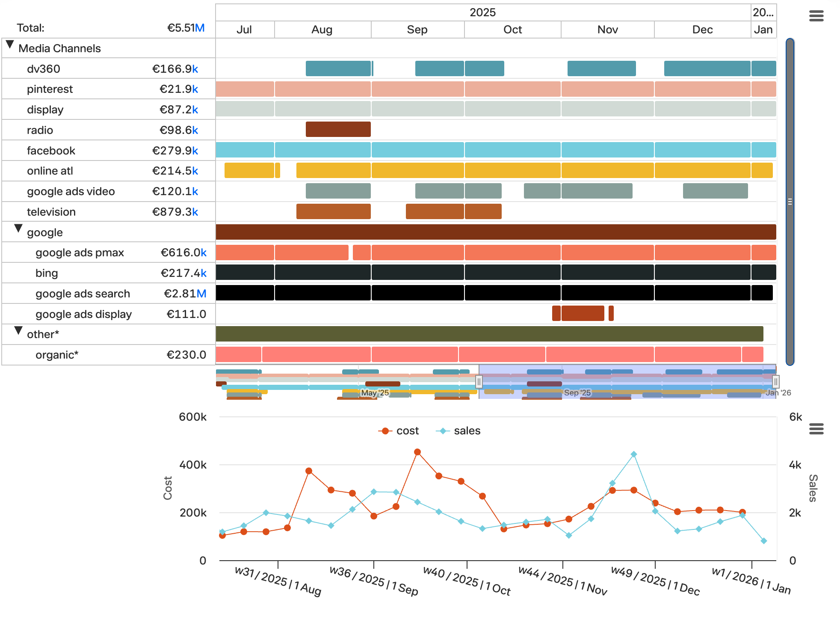Click the highest cost data point
Screen dimensions: 840x624
tap(417, 452)
